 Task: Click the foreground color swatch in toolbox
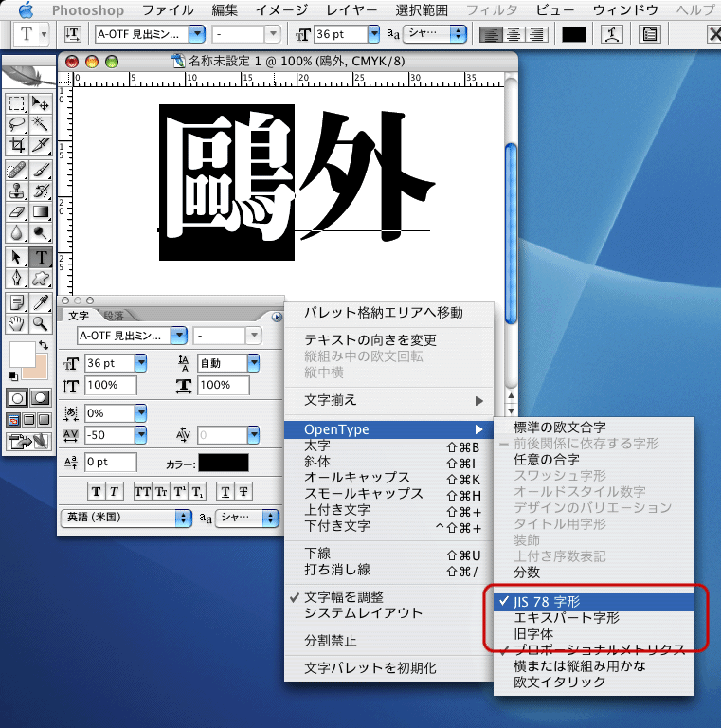(x=23, y=355)
